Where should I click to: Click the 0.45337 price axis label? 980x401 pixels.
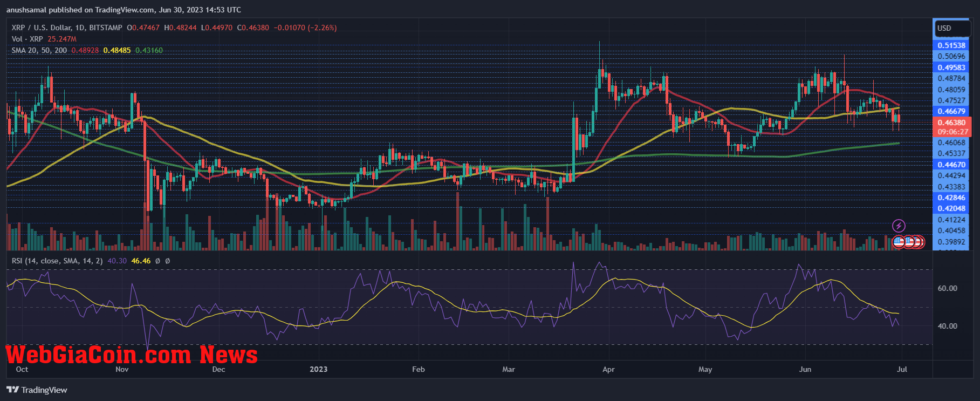tap(951, 153)
